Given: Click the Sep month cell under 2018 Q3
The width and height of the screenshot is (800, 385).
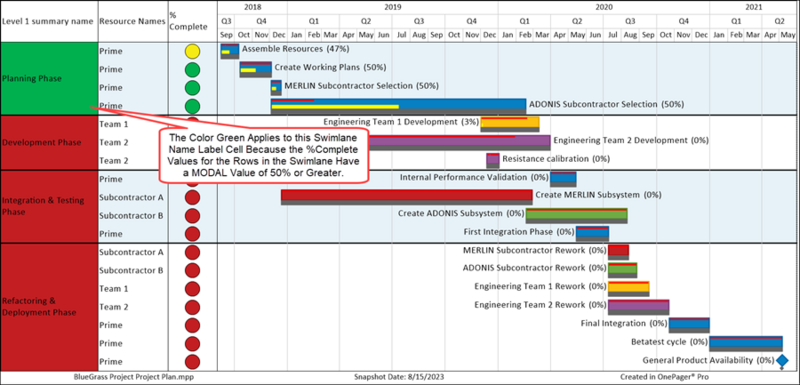Looking at the screenshot, I should 226,35.
